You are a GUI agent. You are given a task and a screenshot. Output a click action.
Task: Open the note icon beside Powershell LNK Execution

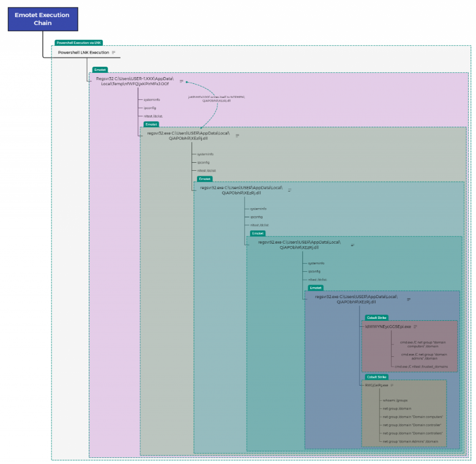pos(114,53)
